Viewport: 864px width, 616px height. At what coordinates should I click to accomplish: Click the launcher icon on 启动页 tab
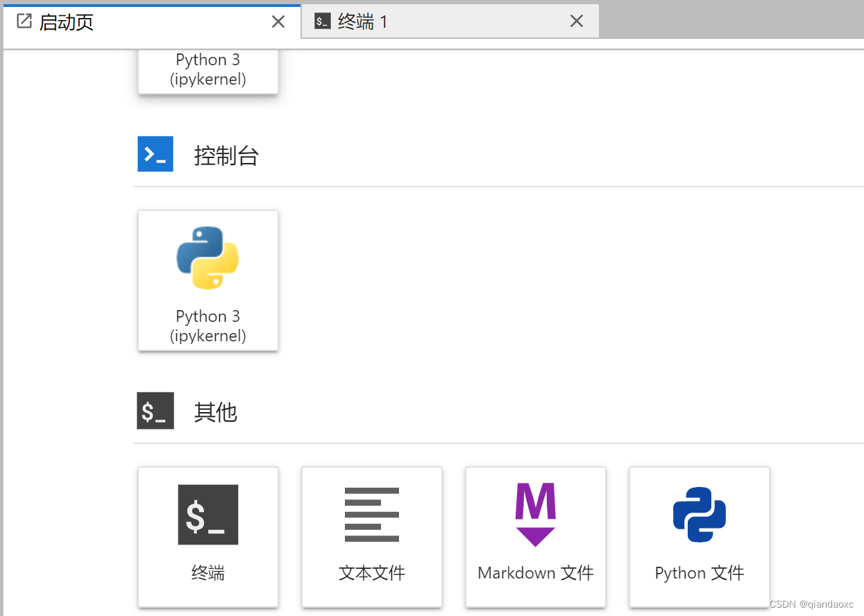[24, 22]
